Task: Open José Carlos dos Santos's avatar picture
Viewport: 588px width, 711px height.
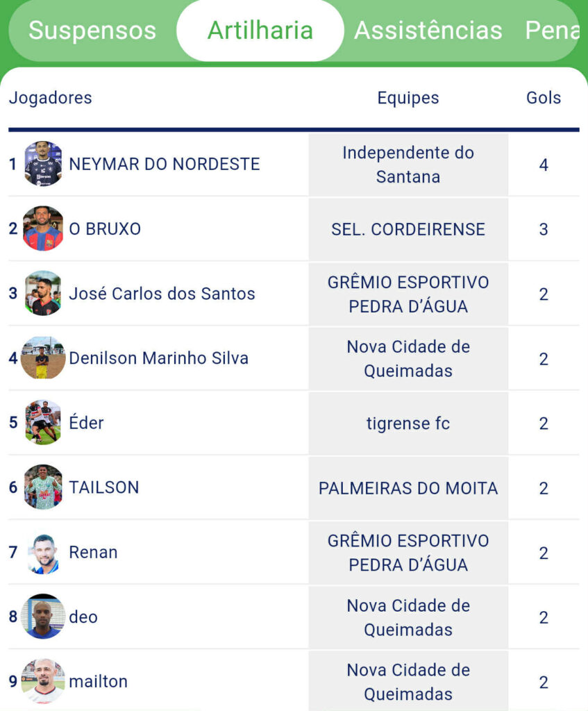Action: pos(43,294)
